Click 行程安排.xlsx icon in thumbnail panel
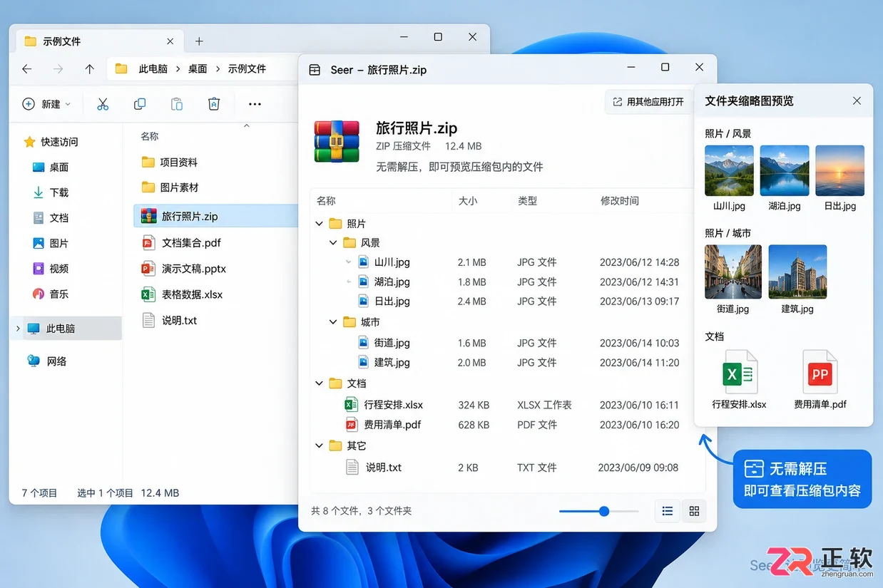Image resolution: width=883 pixels, height=588 pixels. point(740,372)
